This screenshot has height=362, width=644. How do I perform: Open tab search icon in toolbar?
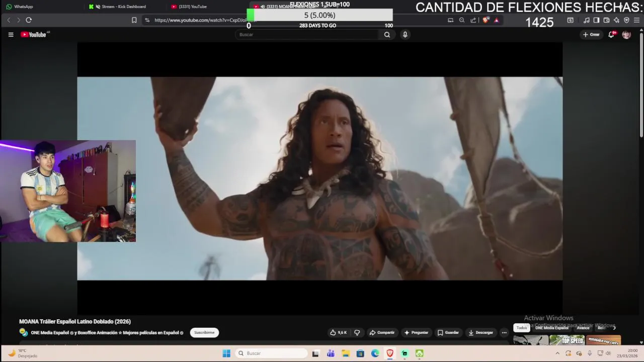570,20
